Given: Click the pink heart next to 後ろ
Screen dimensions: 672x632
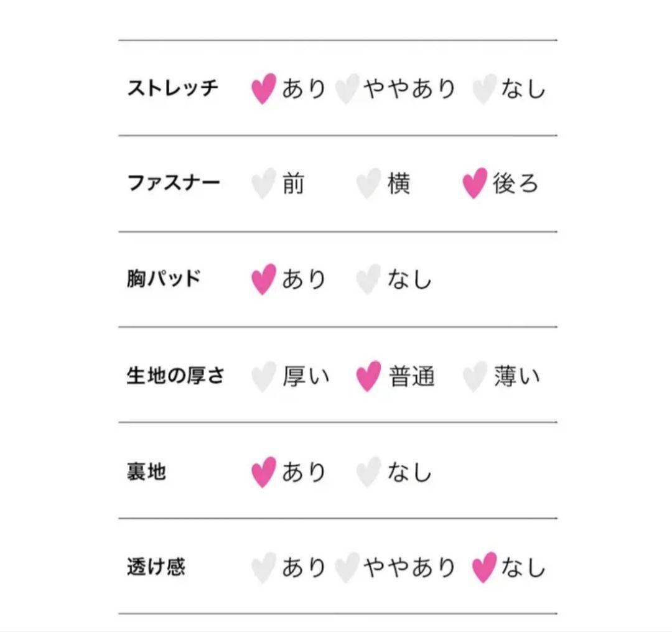Looking at the screenshot, I should pyautogui.click(x=475, y=184).
